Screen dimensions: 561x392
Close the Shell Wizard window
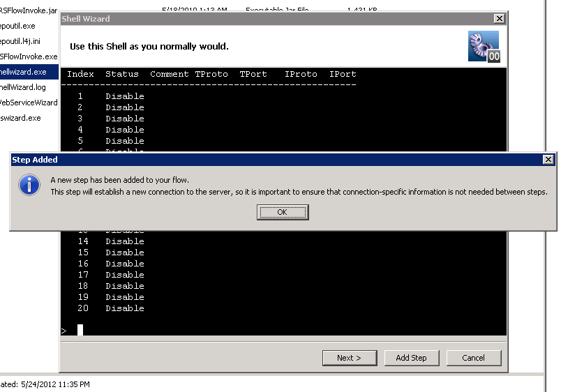tap(499, 19)
